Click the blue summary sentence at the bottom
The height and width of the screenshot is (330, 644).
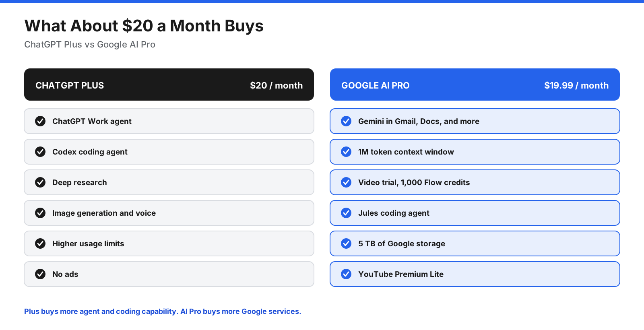[163, 311]
